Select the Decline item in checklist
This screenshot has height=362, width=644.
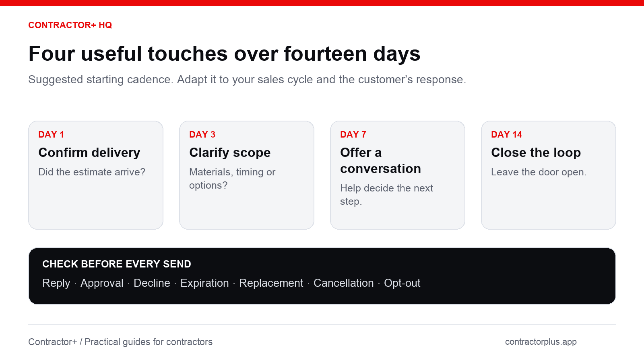tap(152, 283)
